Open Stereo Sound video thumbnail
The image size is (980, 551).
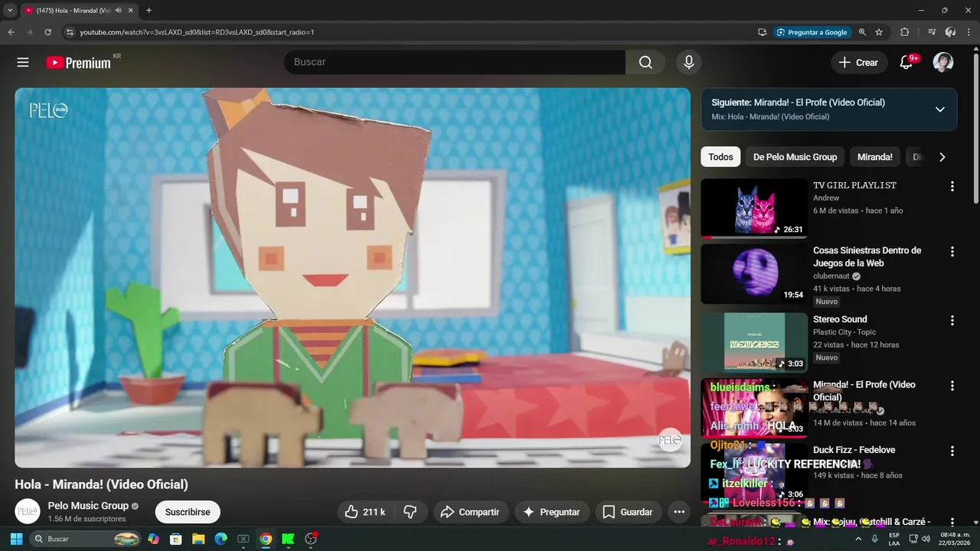pyautogui.click(x=754, y=342)
